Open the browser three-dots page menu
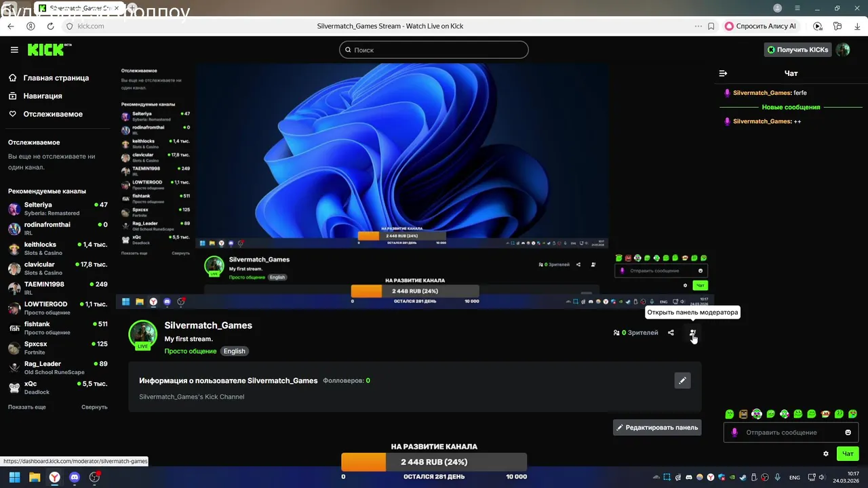This screenshot has width=868, height=488. pos(698,26)
